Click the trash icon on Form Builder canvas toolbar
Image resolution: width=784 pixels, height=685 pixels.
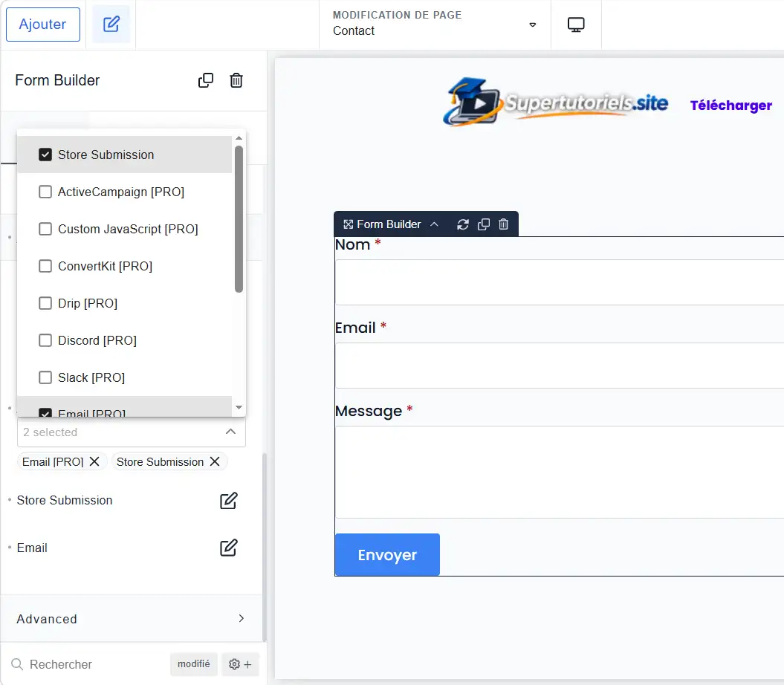(x=504, y=224)
